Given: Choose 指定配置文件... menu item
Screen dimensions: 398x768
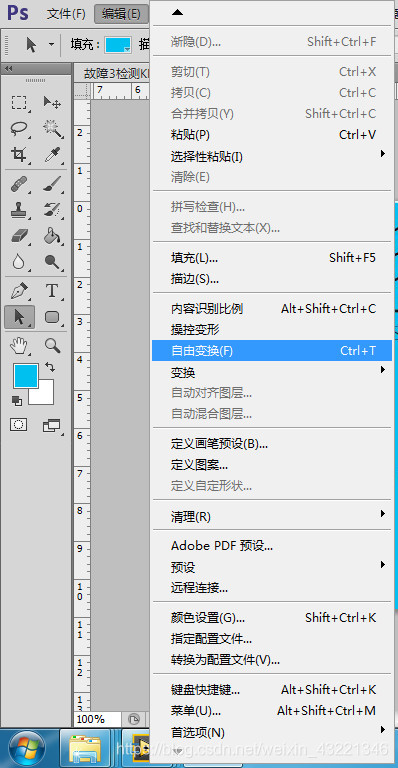Looking at the screenshot, I should pos(272,639).
